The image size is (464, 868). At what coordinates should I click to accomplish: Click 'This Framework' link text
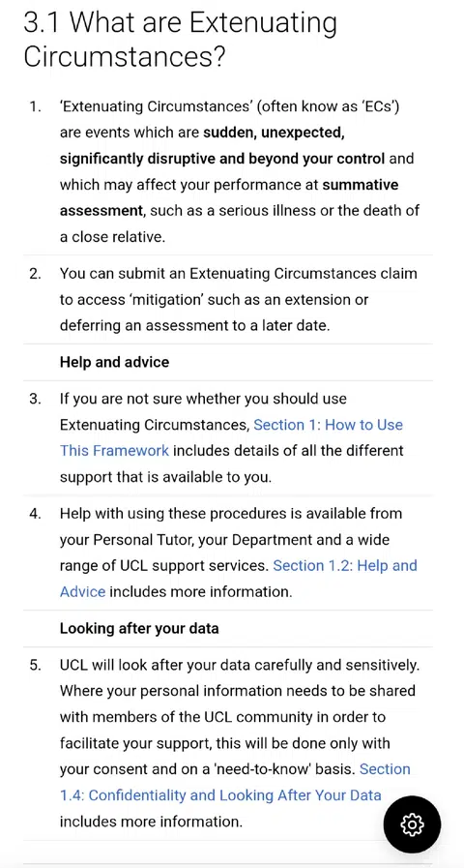point(114,450)
